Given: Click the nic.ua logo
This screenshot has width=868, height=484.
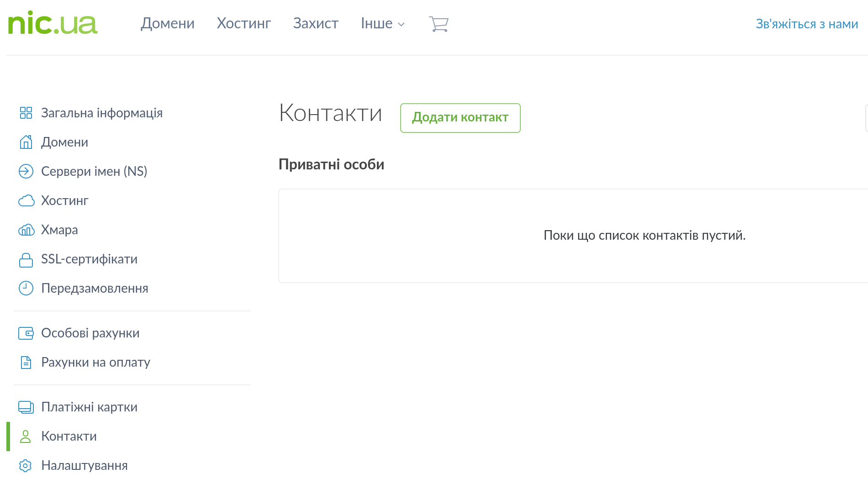Looking at the screenshot, I should coord(53,23).
